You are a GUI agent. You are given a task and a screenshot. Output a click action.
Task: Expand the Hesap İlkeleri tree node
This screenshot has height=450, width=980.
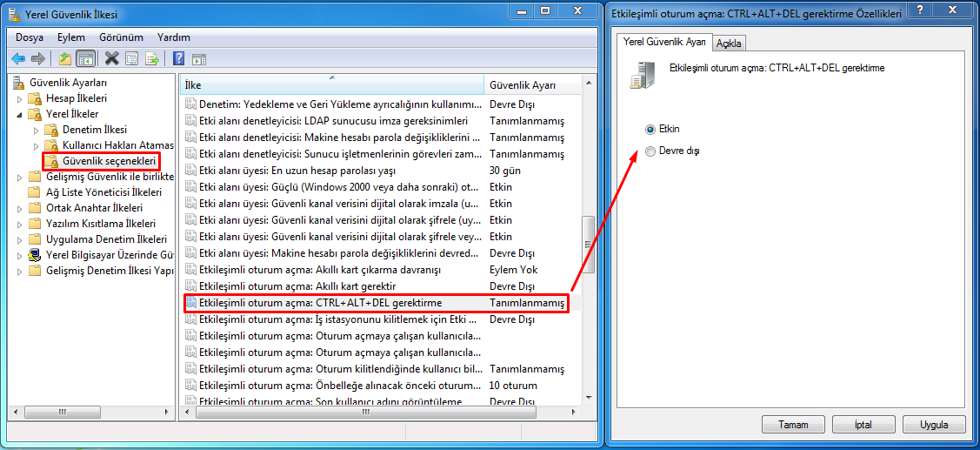[19, 98]
